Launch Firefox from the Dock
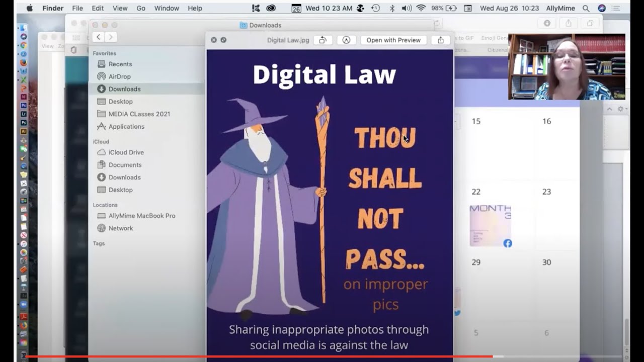Screen dimensions: 644x362 (23, 63)
